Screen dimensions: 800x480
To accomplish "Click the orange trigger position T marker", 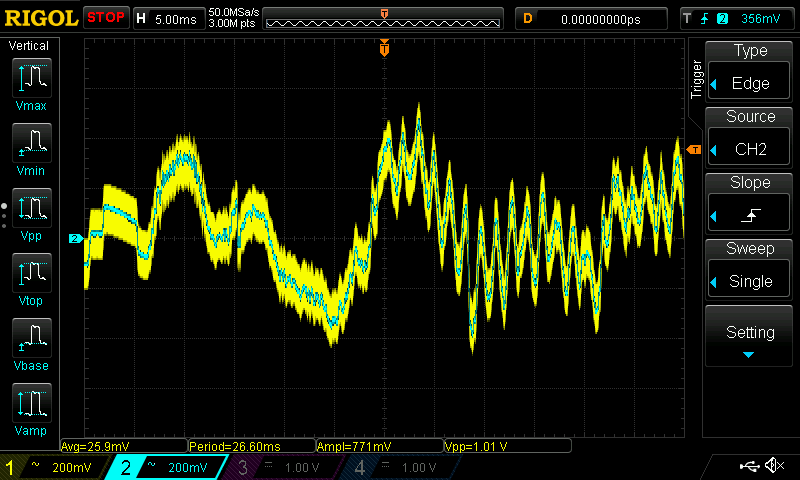I will tap(384, 47).
